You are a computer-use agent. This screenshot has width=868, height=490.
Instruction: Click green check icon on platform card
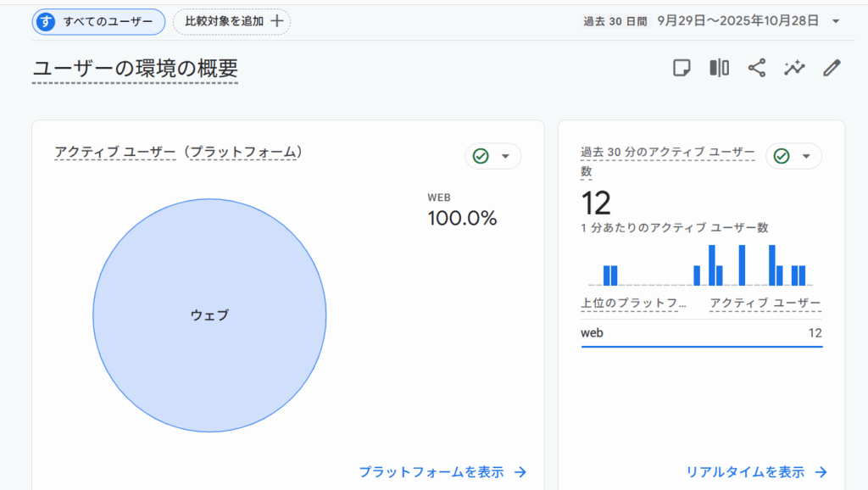coord(481,156)
